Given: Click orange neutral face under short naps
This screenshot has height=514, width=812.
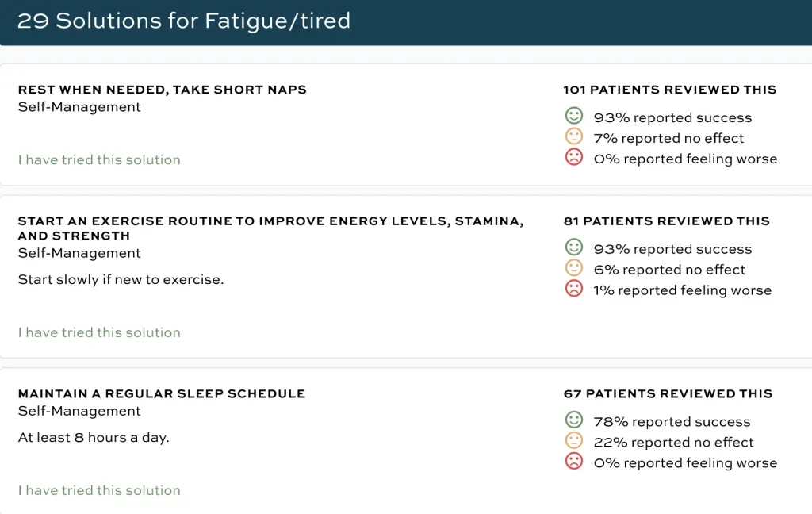Looking at the screenshot, I should [573, 137].
